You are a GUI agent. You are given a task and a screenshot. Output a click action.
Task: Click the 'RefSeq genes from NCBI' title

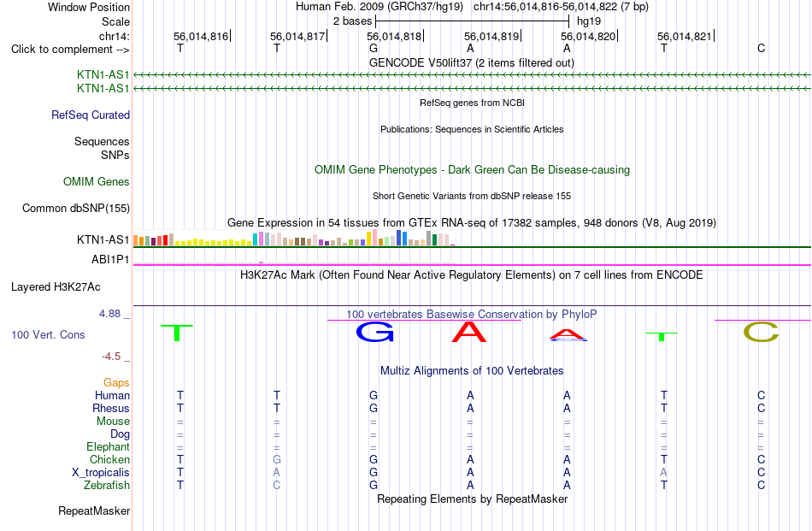pyautogui.click(x=472, y=103)
